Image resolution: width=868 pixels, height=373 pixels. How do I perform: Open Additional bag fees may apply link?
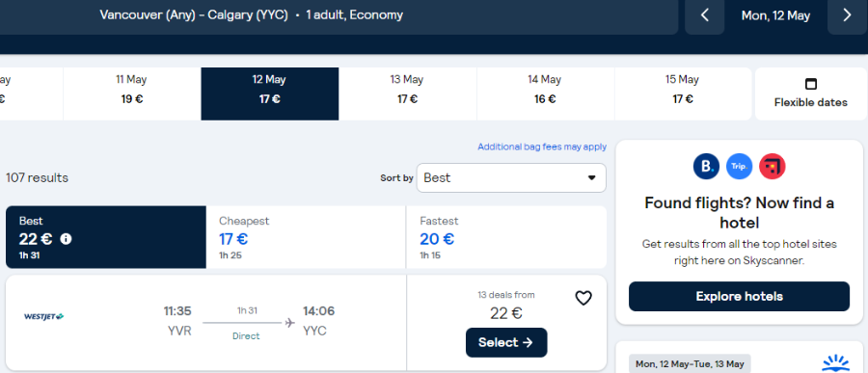click(x=542, y=147)
